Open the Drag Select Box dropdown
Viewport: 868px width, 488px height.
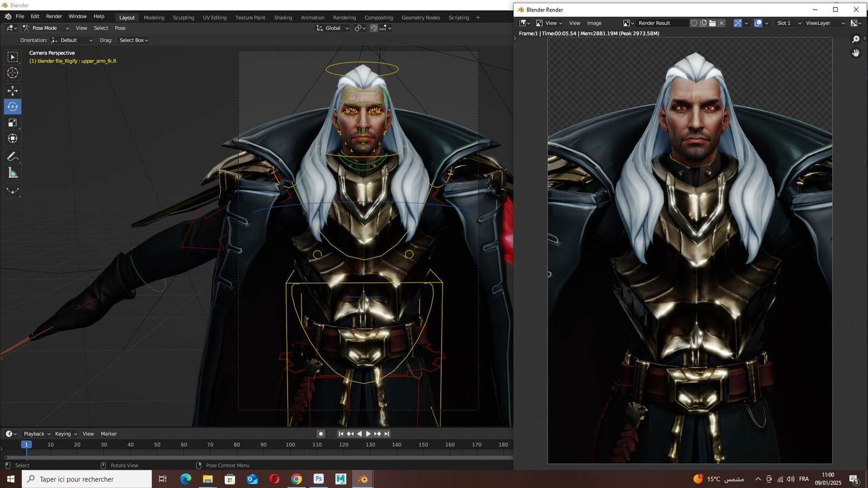(133, 40)
